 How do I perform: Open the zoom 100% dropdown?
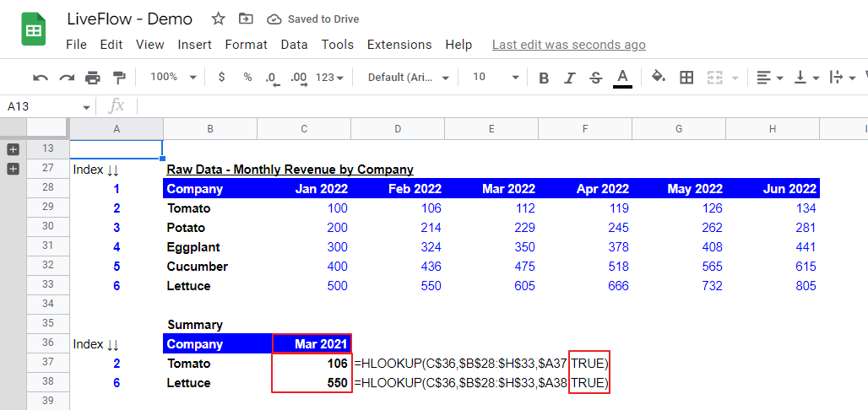coord(173,77)
